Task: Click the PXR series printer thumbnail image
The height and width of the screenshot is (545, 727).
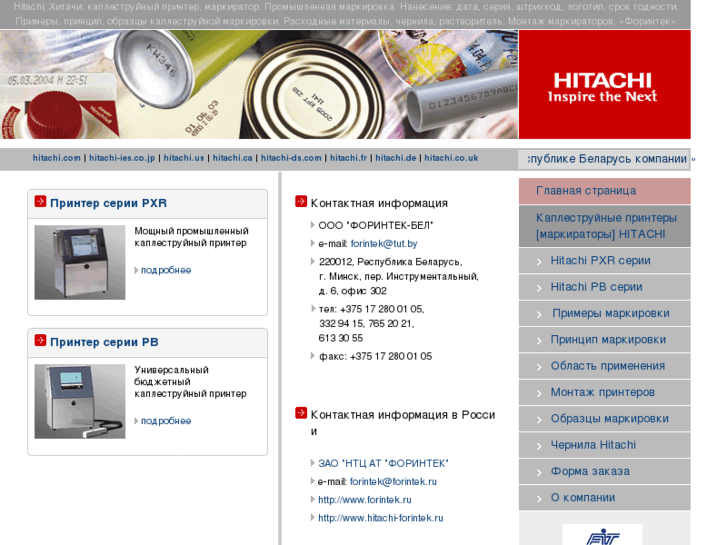Action: (x=80, y=263)
